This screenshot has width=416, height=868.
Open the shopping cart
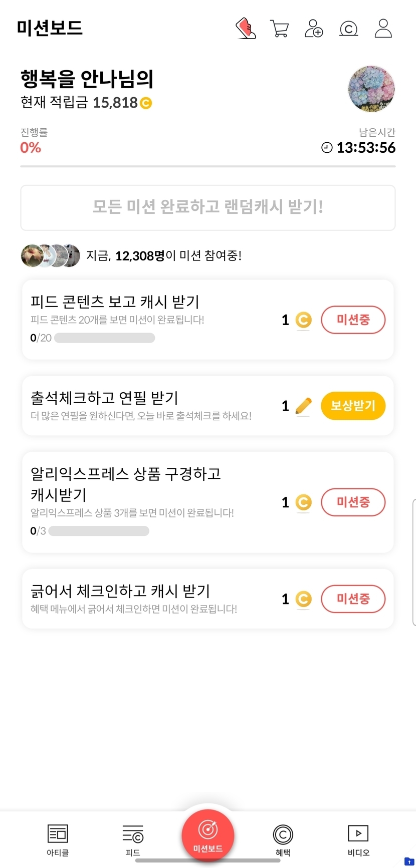pyautogui.click(x=279, y=29)
